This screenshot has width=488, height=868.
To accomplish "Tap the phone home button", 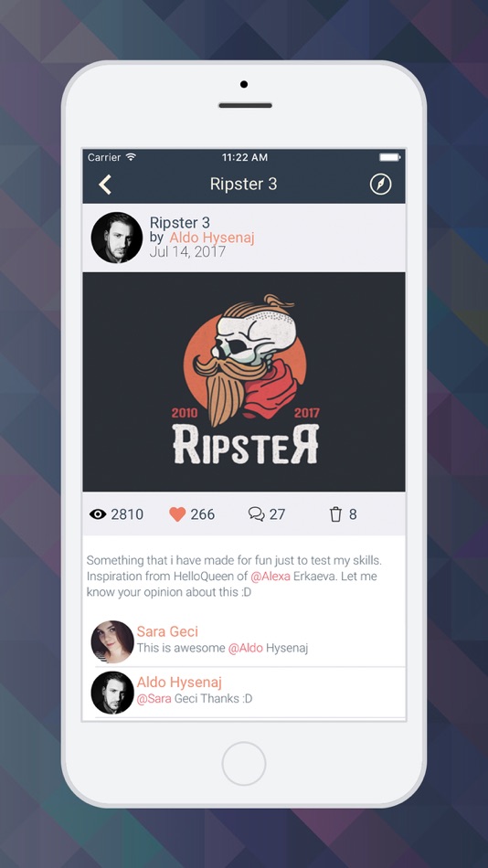I will 244,763.
